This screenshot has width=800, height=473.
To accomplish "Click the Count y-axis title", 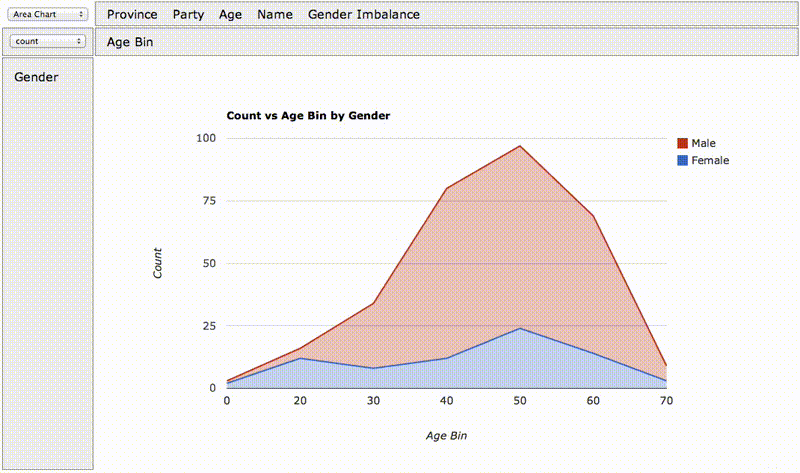I will tap(158, 263).
